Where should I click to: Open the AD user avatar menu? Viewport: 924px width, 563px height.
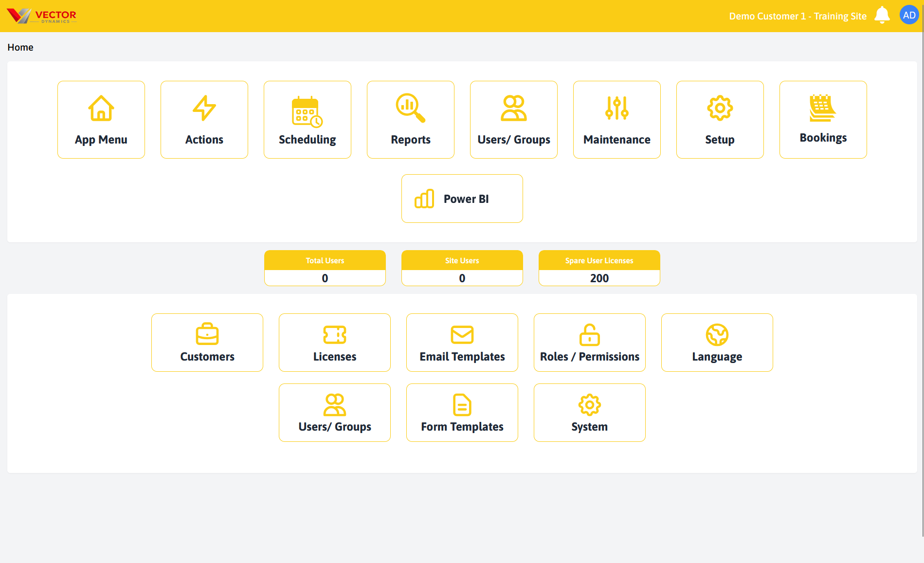pos(909,15)
